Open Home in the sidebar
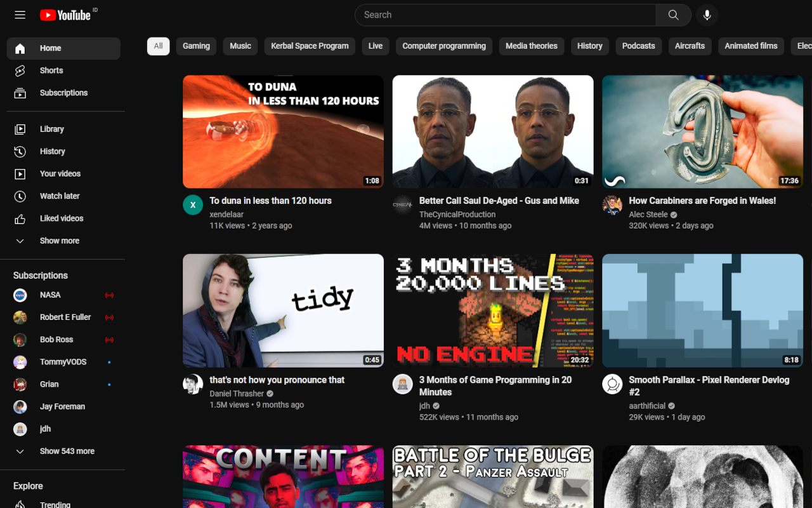Image resolution: width=812 pixels, height=508 pixels. pyautogui.click(x=63, y=48)
